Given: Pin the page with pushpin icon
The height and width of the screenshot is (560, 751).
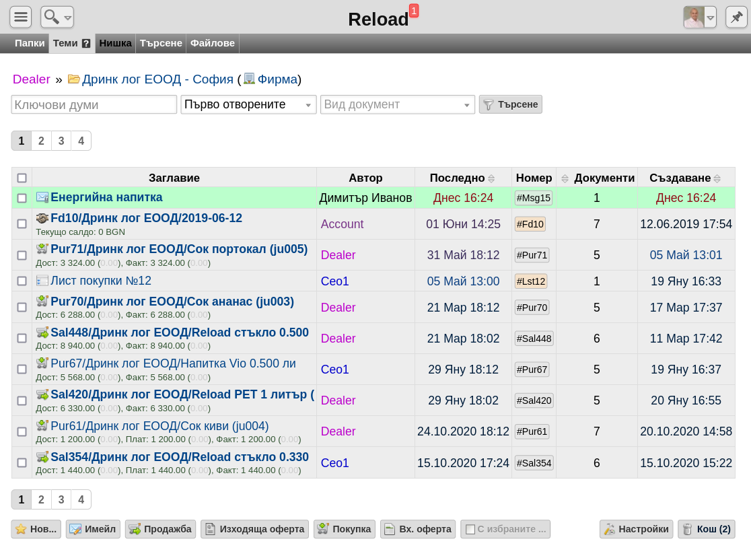Looking at the screenshot, I should [736, 17].
